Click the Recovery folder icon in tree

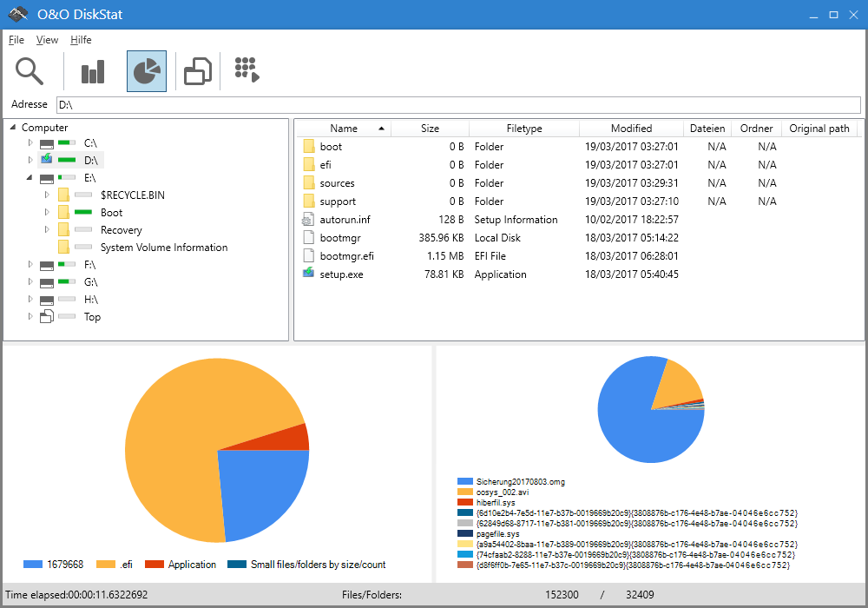pos(63,230)
